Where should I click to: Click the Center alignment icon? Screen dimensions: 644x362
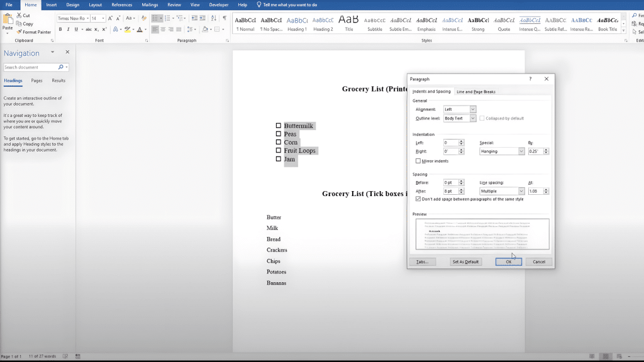point(164,30)
